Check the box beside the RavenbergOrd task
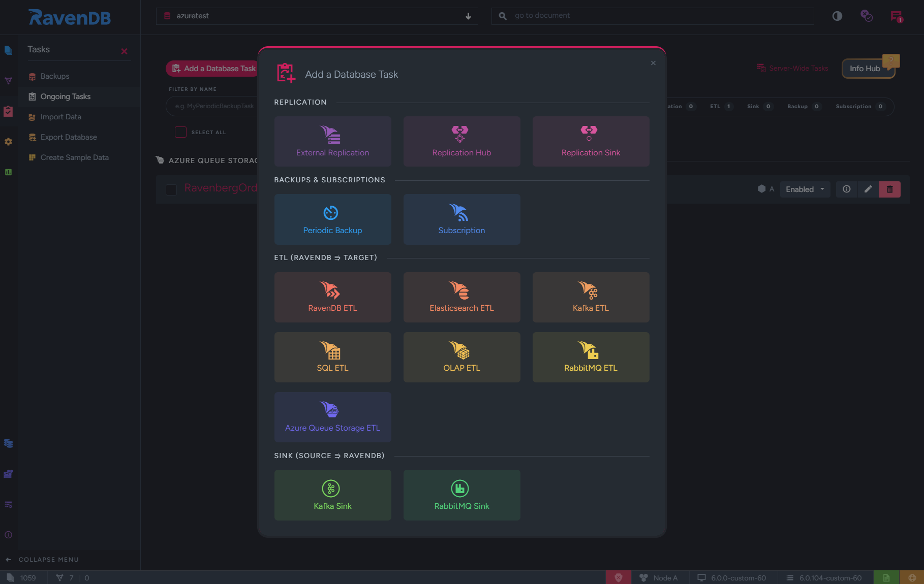Screen dimensions: 924x584 pyautogui.click(x=171, y=189)
